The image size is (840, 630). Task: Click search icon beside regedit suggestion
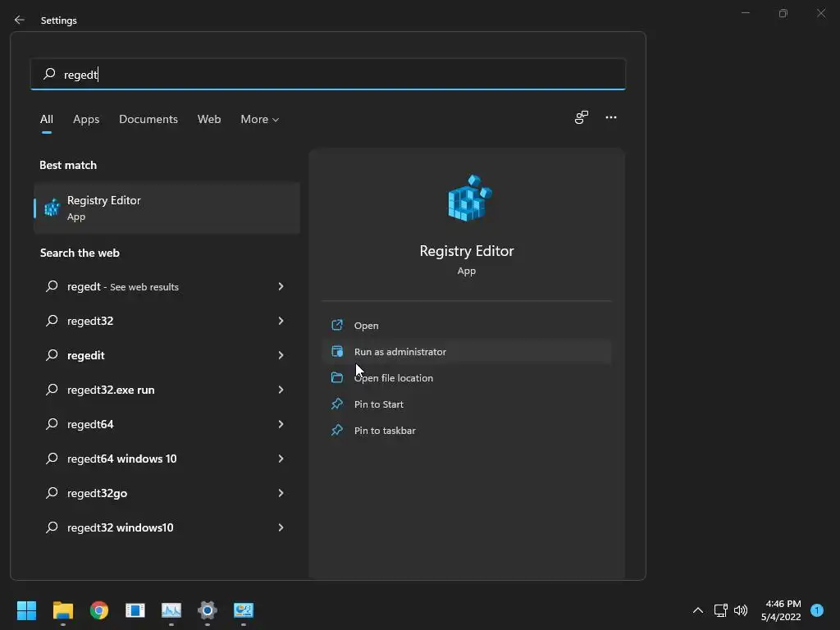(52, 354)
